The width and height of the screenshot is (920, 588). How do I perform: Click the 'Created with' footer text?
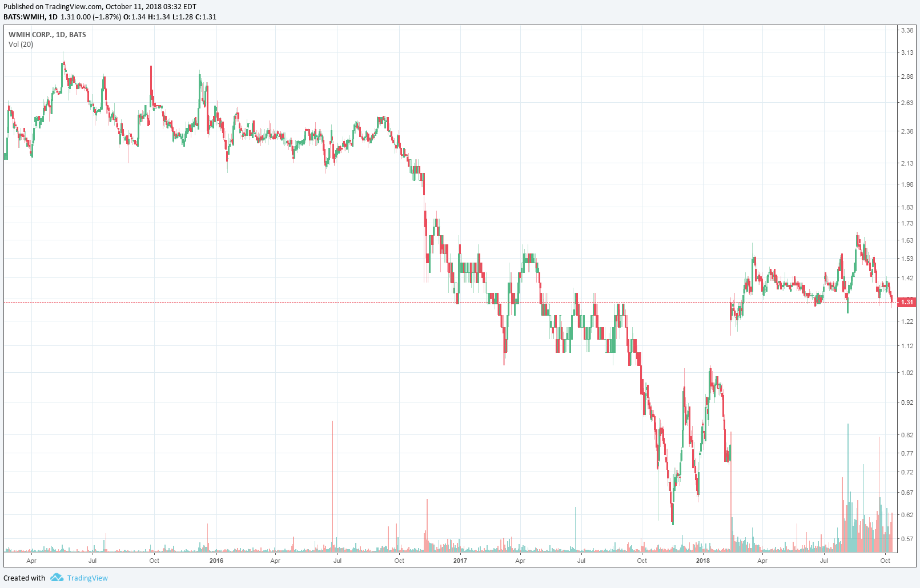25,578
